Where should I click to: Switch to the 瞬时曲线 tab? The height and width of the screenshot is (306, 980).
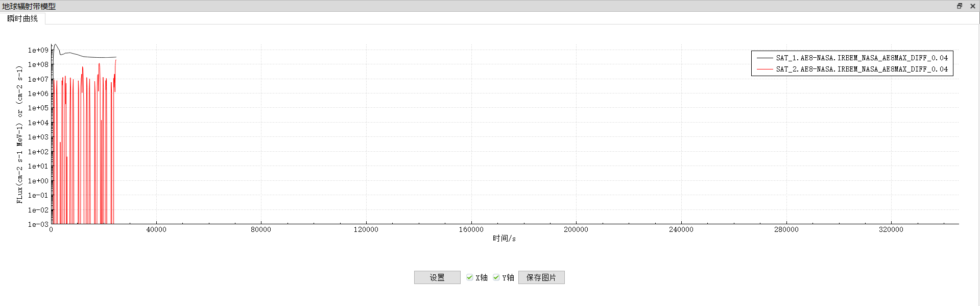(22, 18)
